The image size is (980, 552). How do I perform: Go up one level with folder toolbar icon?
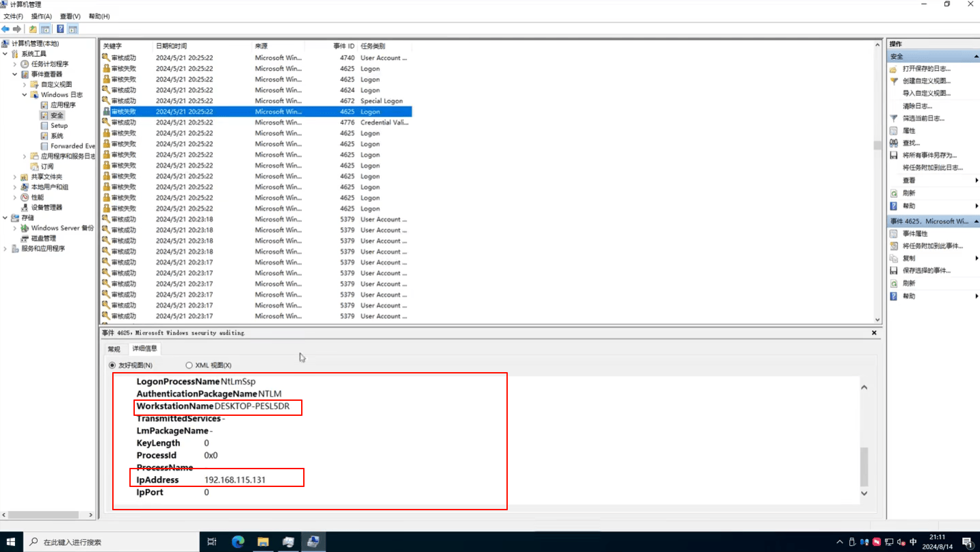33,29
